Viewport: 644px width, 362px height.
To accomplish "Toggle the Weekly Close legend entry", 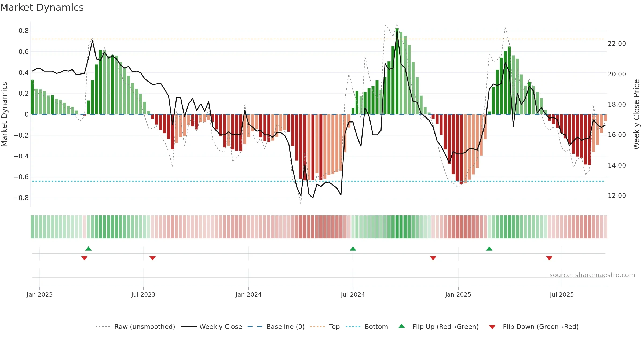I will pos(211,327).
